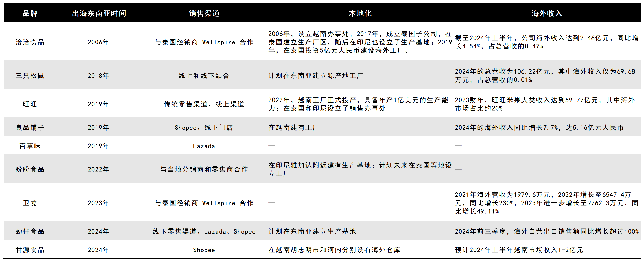Click 卫龙's Wellspire 合作 channel cell
The image size is (644, 262).
[x=204, y=203]
